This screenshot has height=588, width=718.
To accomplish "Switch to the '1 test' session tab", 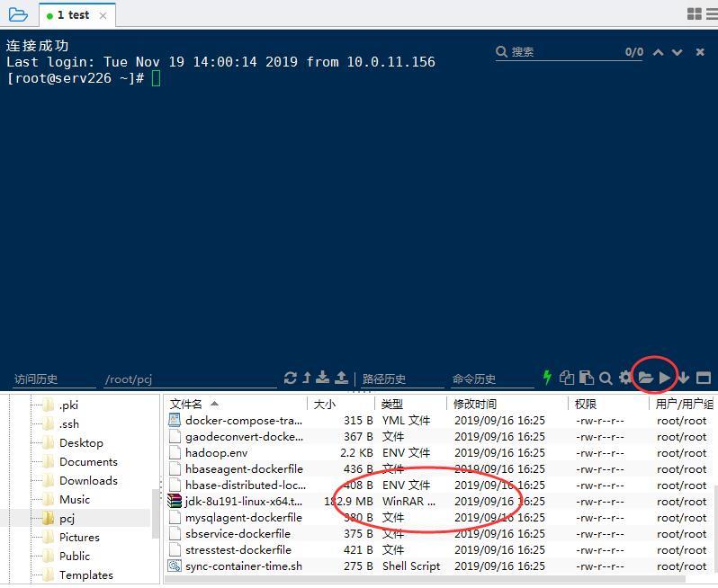I will pos(73,15).
